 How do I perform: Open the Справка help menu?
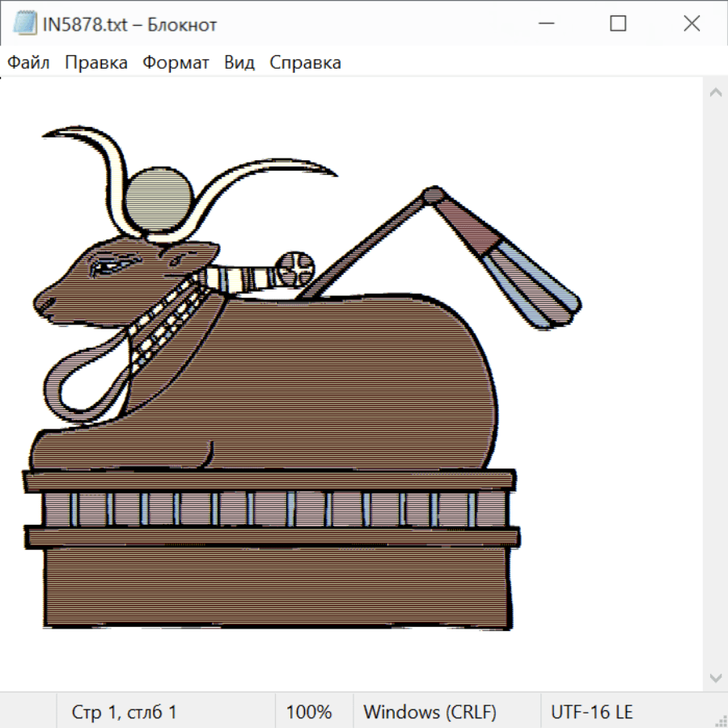(x=305, y=63)
